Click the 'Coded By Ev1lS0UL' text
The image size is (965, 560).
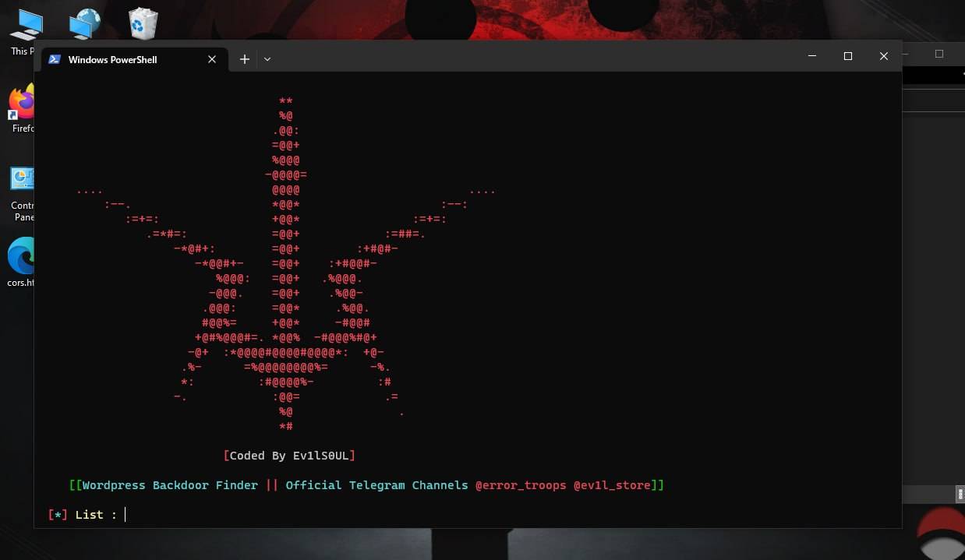tap(289, 456)
